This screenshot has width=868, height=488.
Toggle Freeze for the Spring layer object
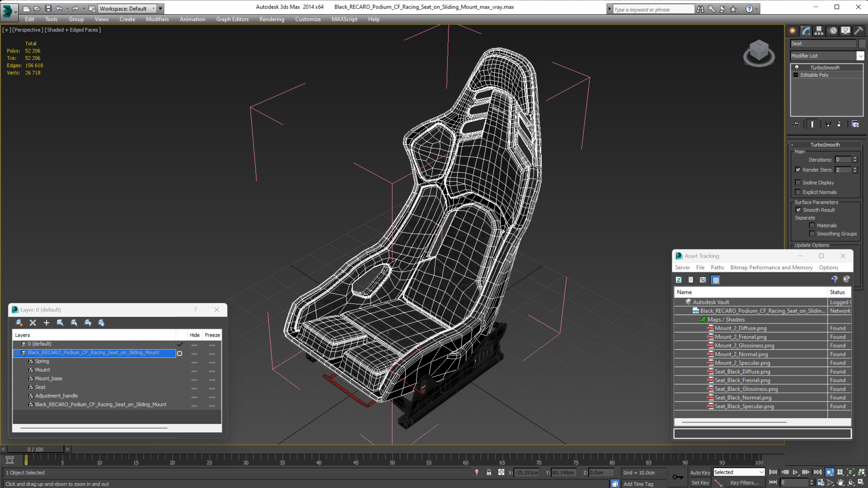pyautogui.click(x=212, y=362)
